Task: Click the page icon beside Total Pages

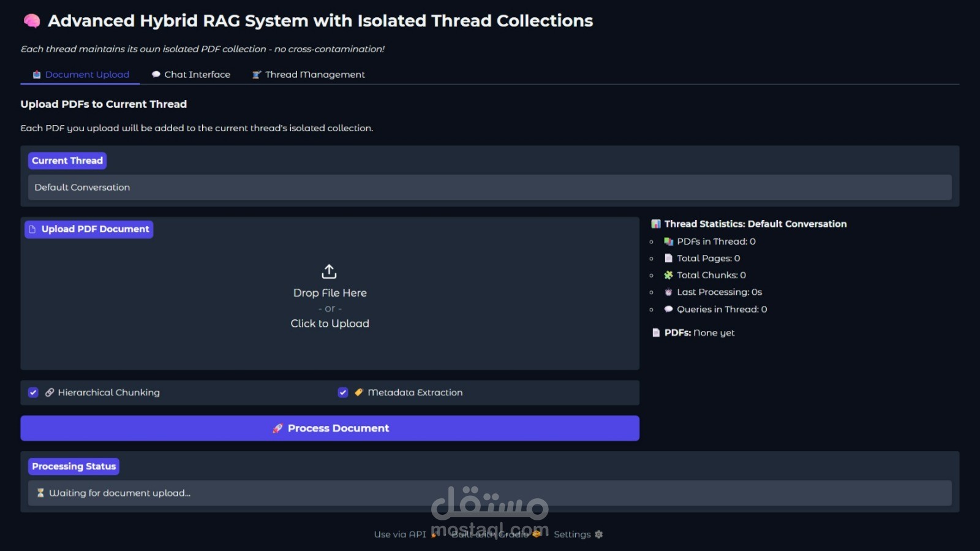Action: coord(668,258)
